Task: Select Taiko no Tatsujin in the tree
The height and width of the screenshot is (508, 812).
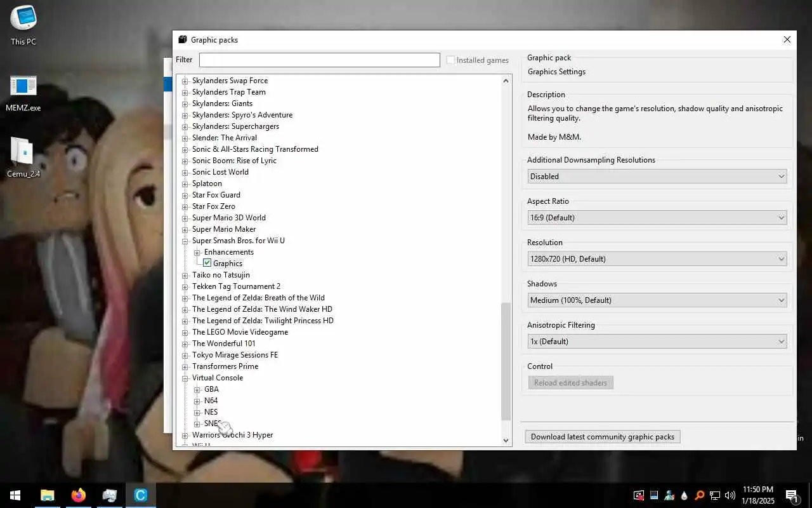Action: [221, 275]
